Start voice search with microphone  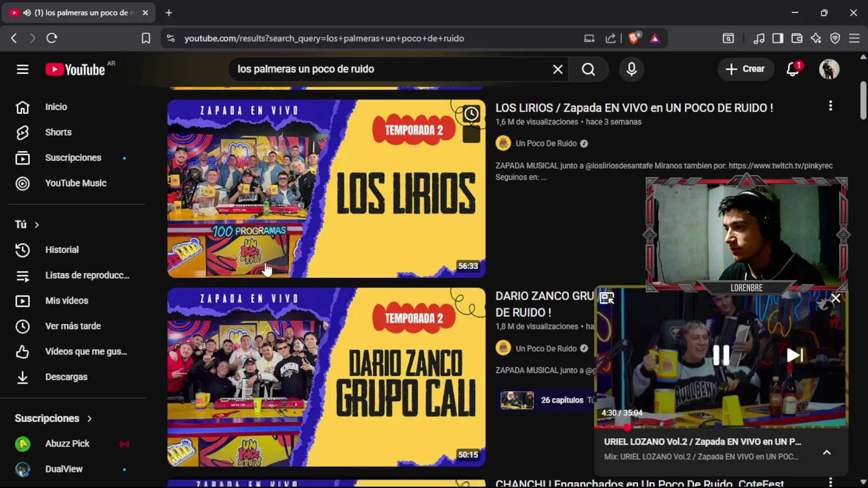point(631,69)
